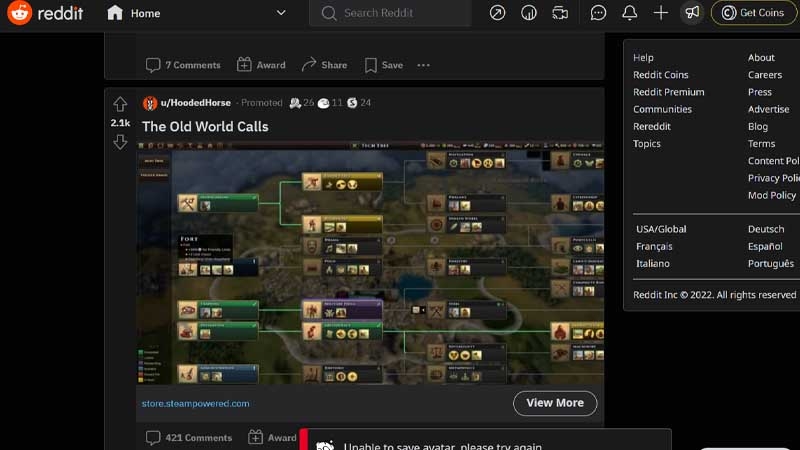Open About footer link
Viewport: 800px width, 450px height.
(x=761, y=58)
